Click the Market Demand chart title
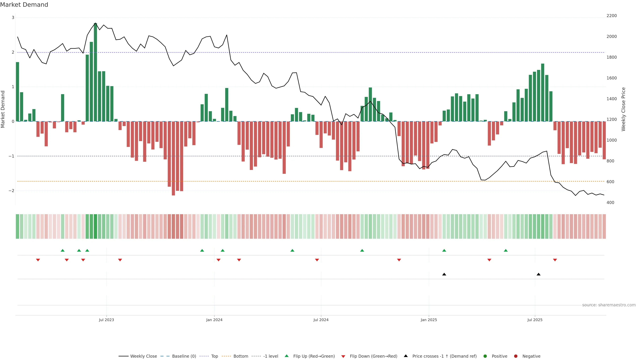644x362 pixels. click(x=24, y=5)
